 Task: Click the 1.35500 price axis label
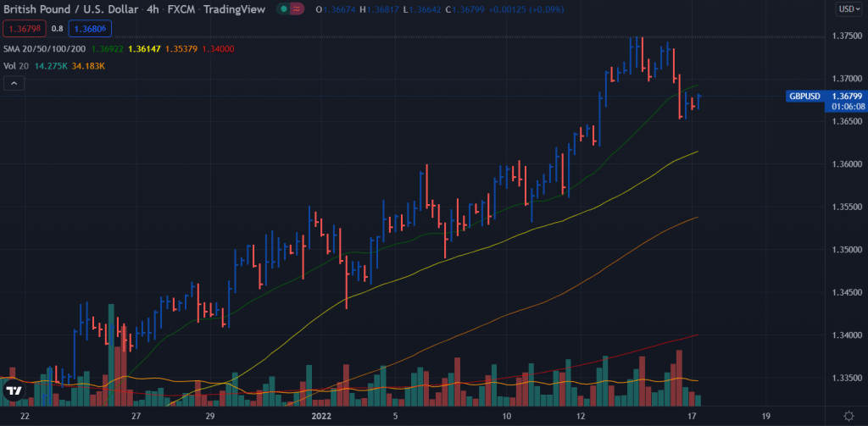point(846,207)
